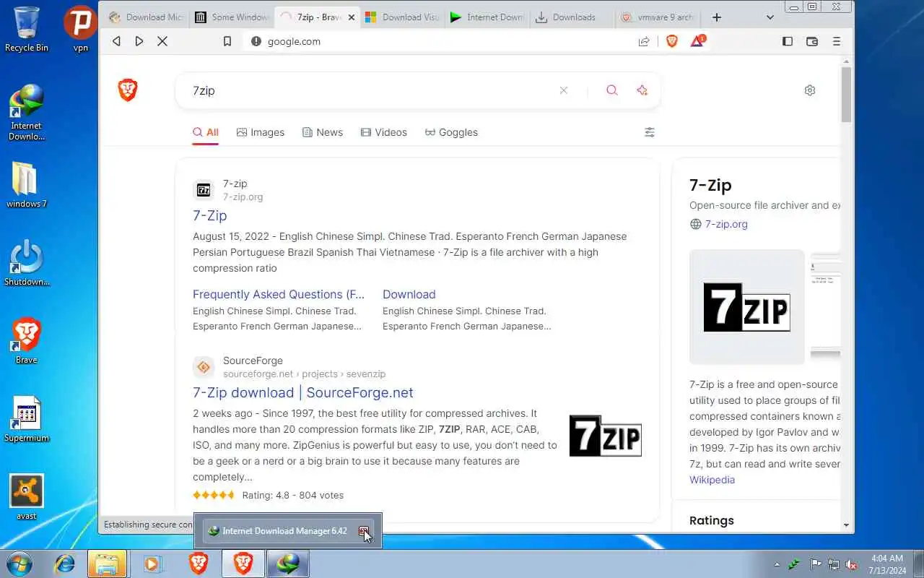Screen dimensions: 924x578
Task: Open Windows Media Player from taskbar
Action: click(x=152, y=564)
